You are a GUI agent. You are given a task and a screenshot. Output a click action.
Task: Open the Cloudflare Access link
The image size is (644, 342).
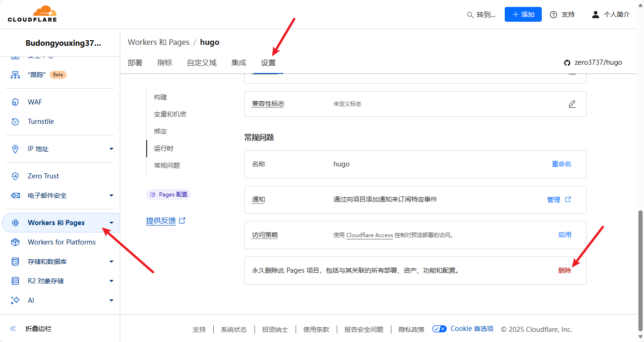pos(370,235)
